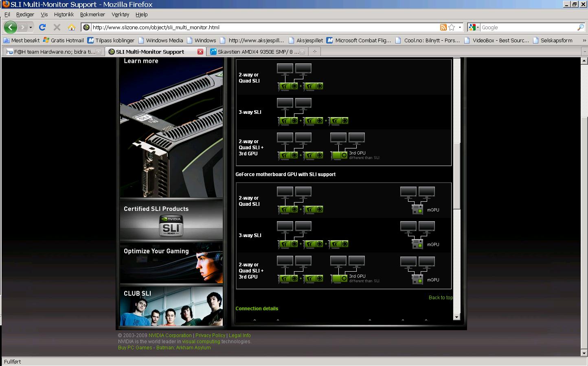The width and height of the screenshot is (588, 366).
Task: Click the browser page scroll down arrow
Action: point(584,353)
